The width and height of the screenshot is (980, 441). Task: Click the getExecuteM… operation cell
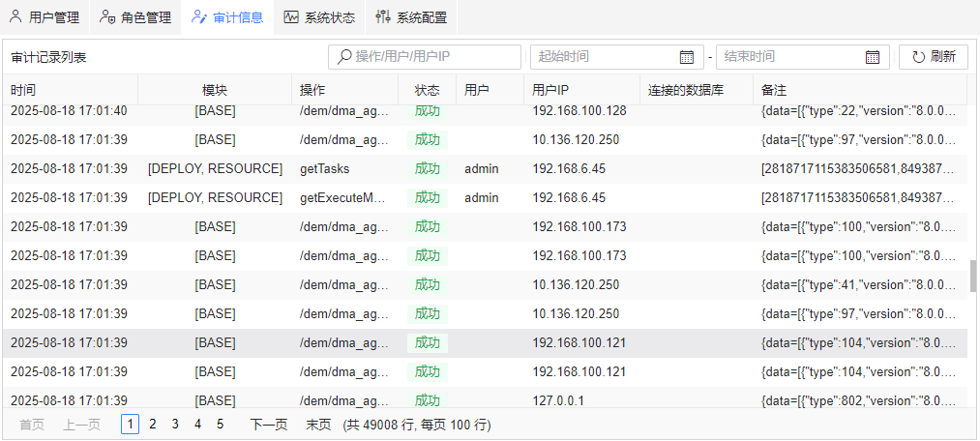pyautogui.click(x=345, y=198)
